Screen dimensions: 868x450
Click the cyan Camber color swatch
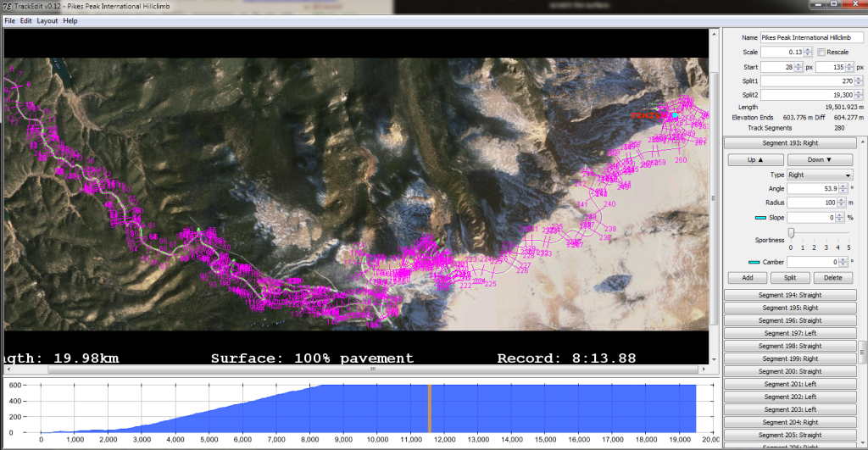tap(754, 263)
